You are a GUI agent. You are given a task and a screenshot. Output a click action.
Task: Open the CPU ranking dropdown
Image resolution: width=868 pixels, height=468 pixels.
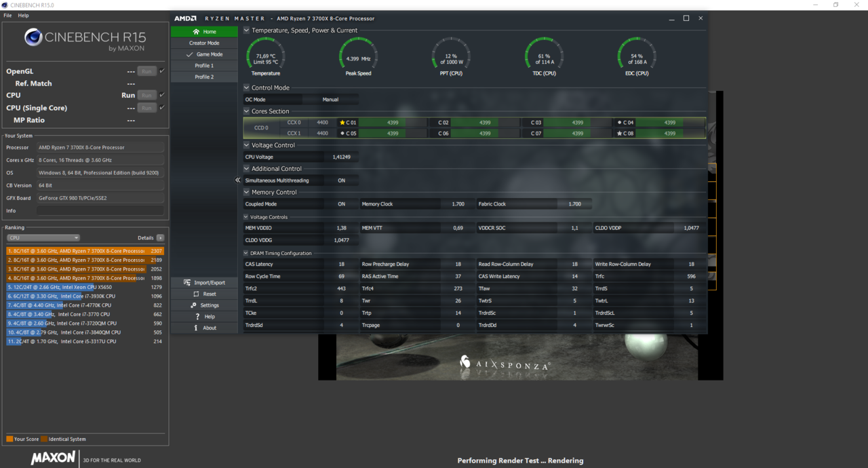43,238
